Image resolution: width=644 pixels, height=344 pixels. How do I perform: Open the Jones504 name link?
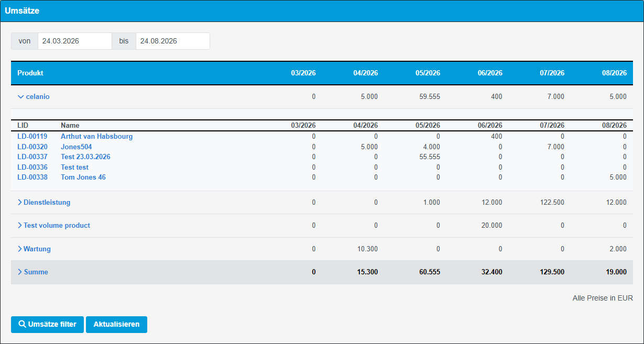[77, 147]
